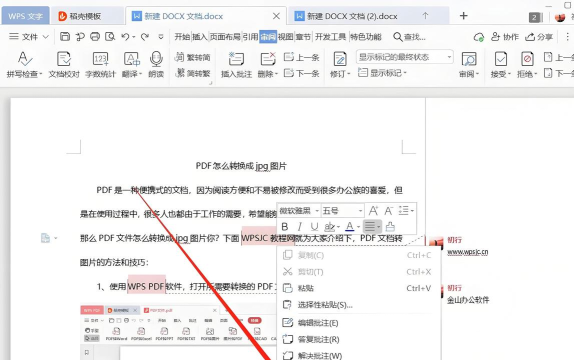
Task: Click Italic I in mini toolbar
Action: (299, 227)
